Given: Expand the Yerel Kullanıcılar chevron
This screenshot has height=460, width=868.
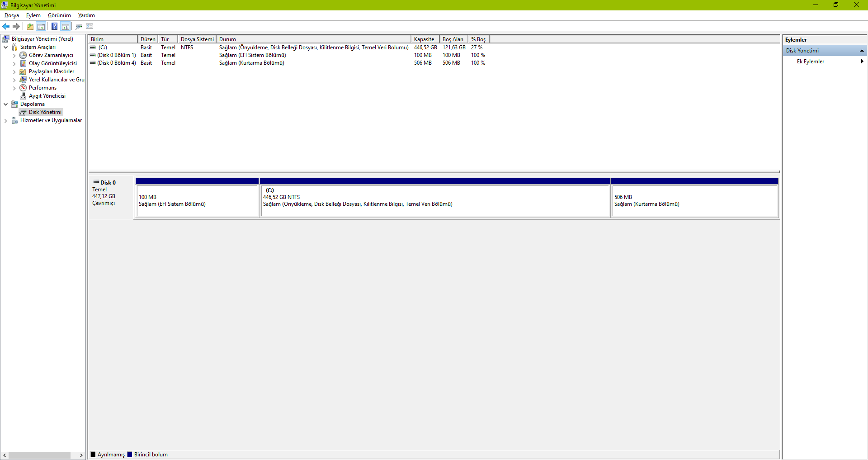Looking at the screenshot, I should 14,80.
